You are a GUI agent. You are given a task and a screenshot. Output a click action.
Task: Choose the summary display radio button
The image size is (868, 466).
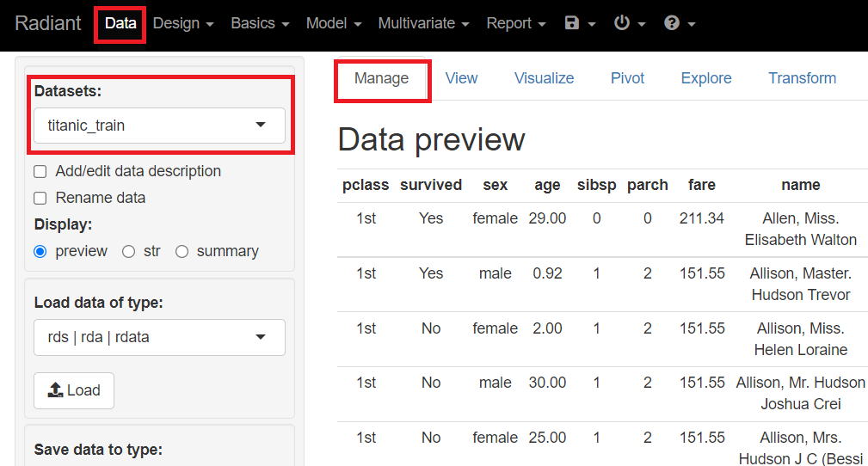[x=182, y=252]
